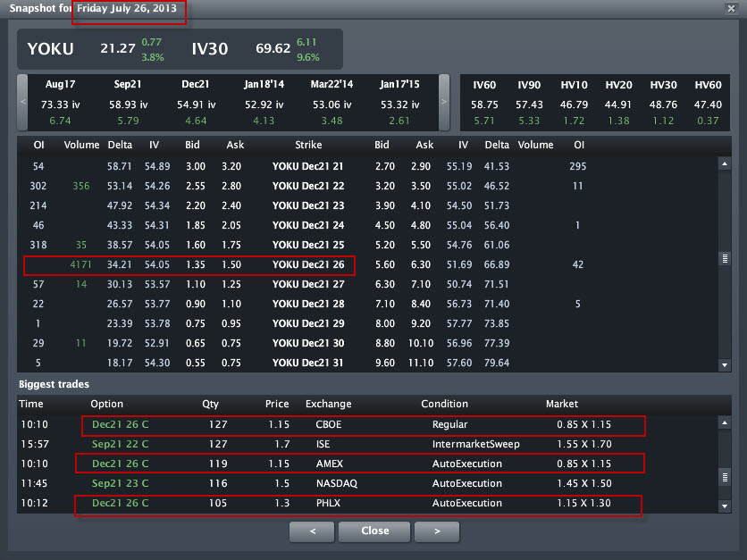The width and height of the screenshot is (747, 560).
Task: Open the Dec21 26 C trade on CBOE
Action: click(367, 424)
